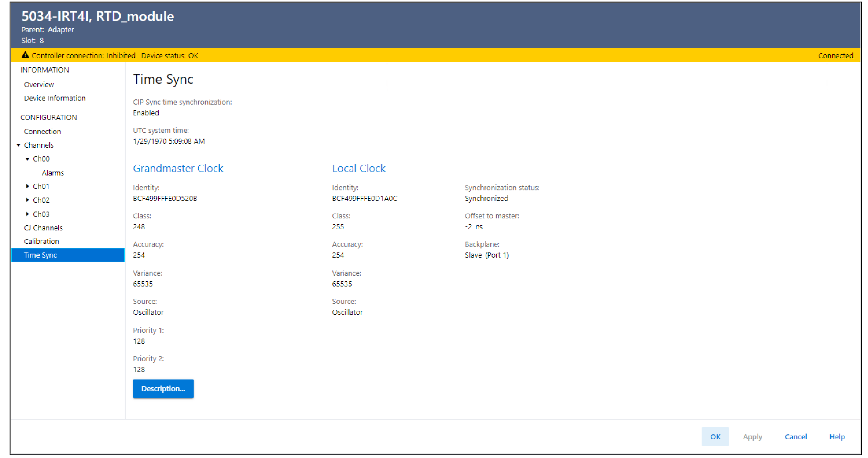
Task: Expand the Ch03 channel node
Action: pos(27,214)
